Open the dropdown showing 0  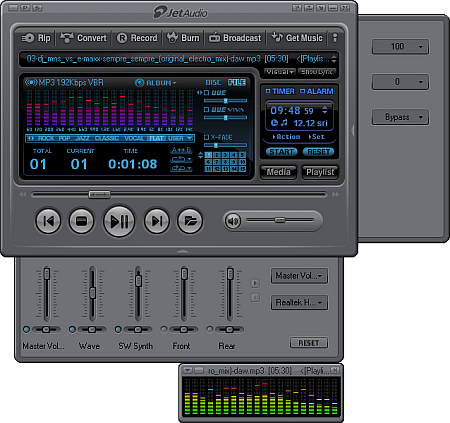coord(400,82)
